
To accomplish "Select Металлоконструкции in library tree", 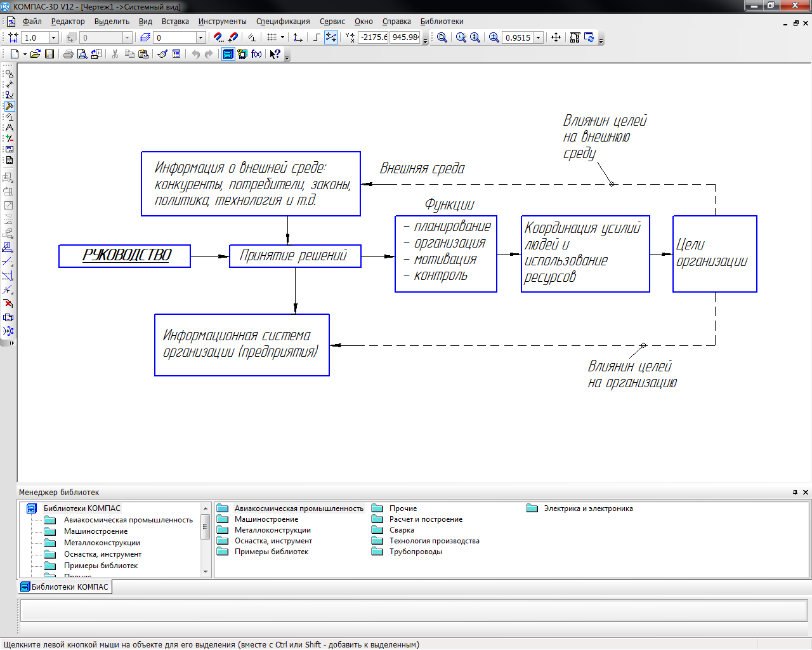I will point(102,543).
